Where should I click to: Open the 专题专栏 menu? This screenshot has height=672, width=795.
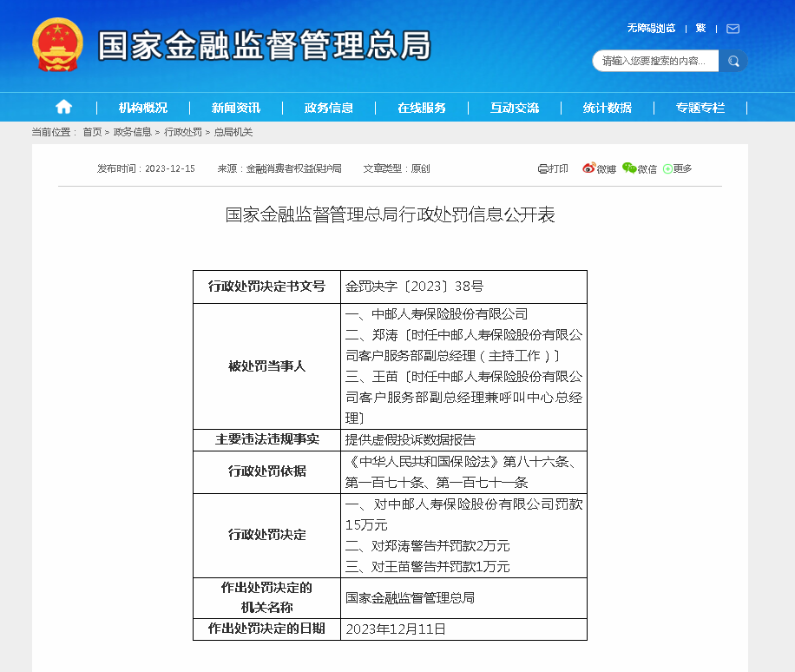(x=700, y=108)
